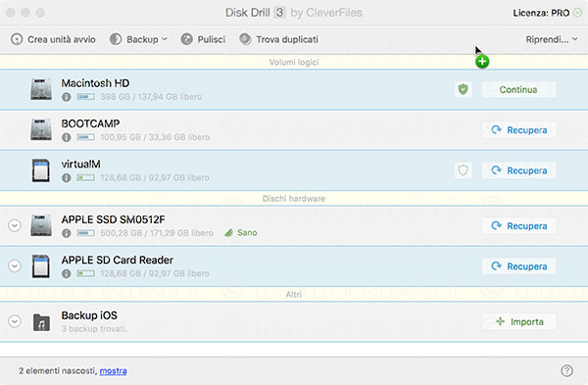Click the APPLE SD Card Reader usage bar
588x385 pixels.
pyautogui.click(x=85, y=273)
